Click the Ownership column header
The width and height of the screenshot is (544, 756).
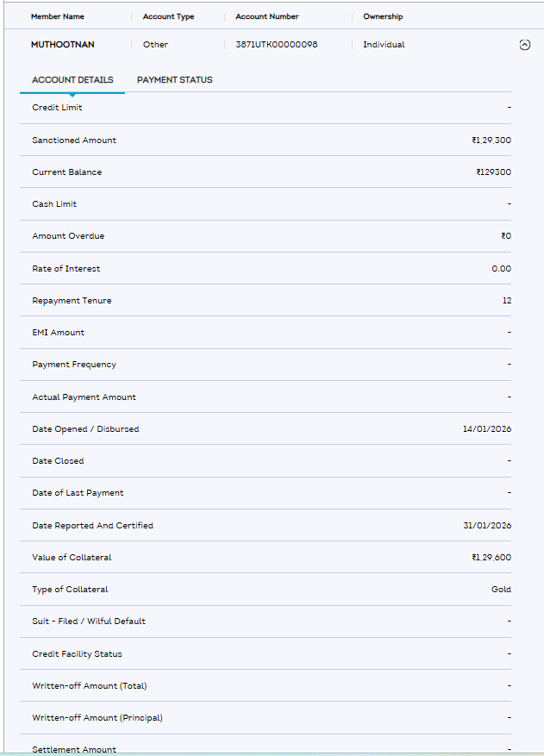383,16
